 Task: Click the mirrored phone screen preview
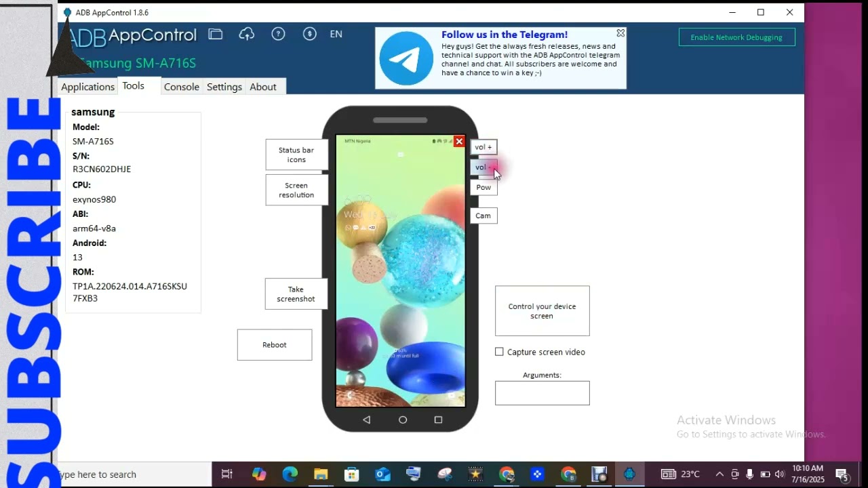(x=401, y=271)
